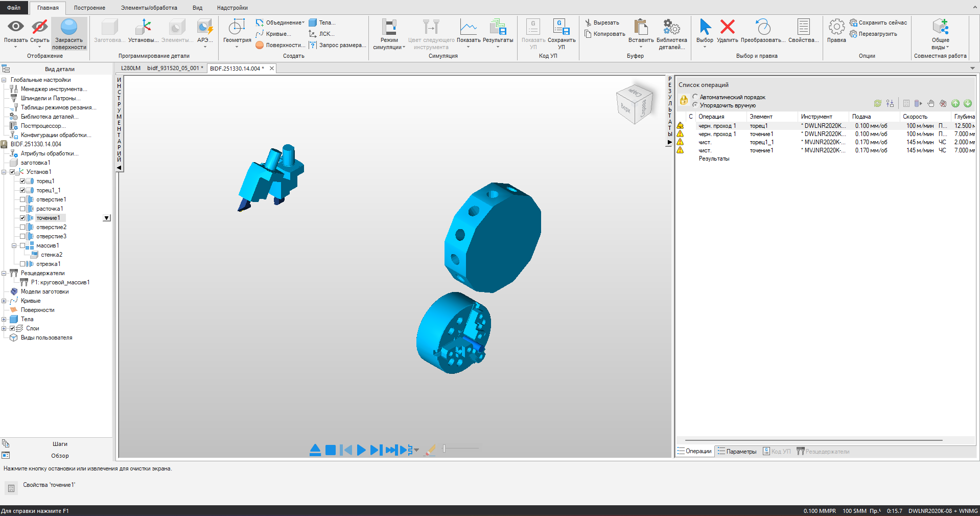This screenshot has height=516, width=980.
Task: Click the Запрос размера button
Action: pos(338,45)
